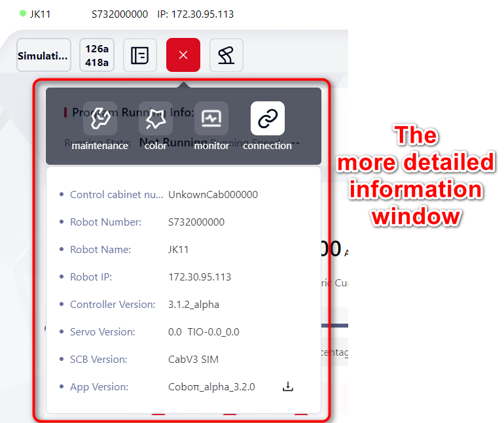
Task: Click the 126a 418a button
Action: 97,56
